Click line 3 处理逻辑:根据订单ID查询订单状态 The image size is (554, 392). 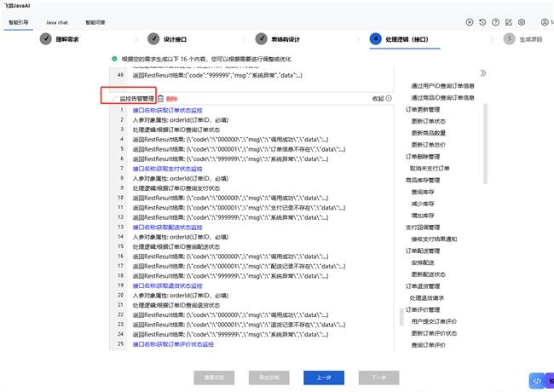pyautogui.click(x=176, y=130)
